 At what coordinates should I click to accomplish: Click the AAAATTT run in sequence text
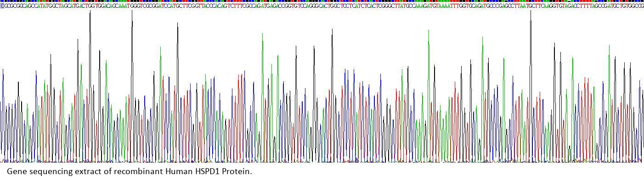(449, 6)
